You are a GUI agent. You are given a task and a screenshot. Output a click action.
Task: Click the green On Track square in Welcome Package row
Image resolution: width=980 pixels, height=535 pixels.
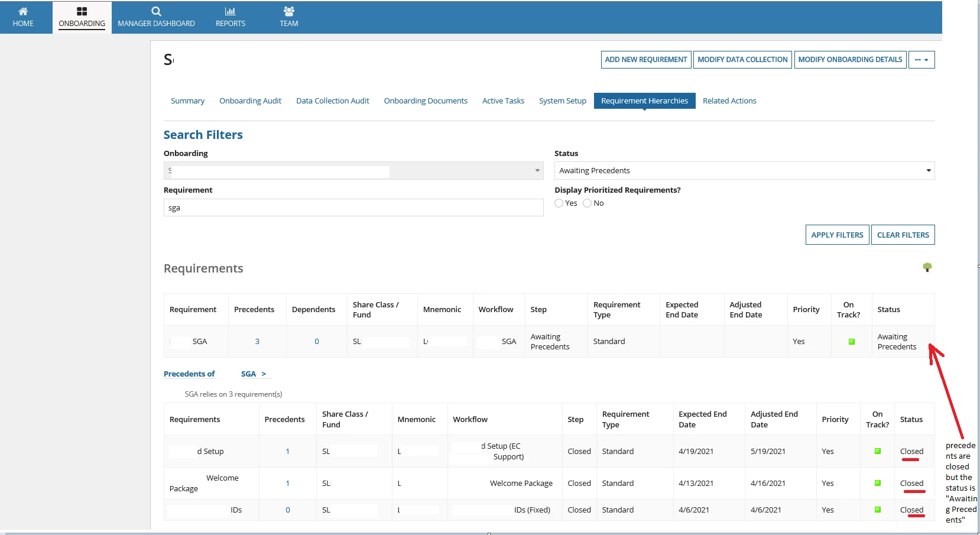(878, 483)
